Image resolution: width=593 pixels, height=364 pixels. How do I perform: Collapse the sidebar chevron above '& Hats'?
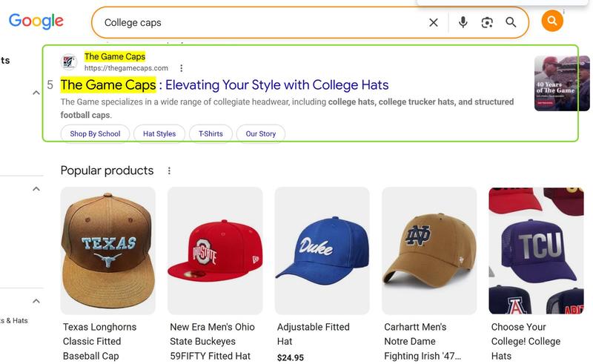36,301
